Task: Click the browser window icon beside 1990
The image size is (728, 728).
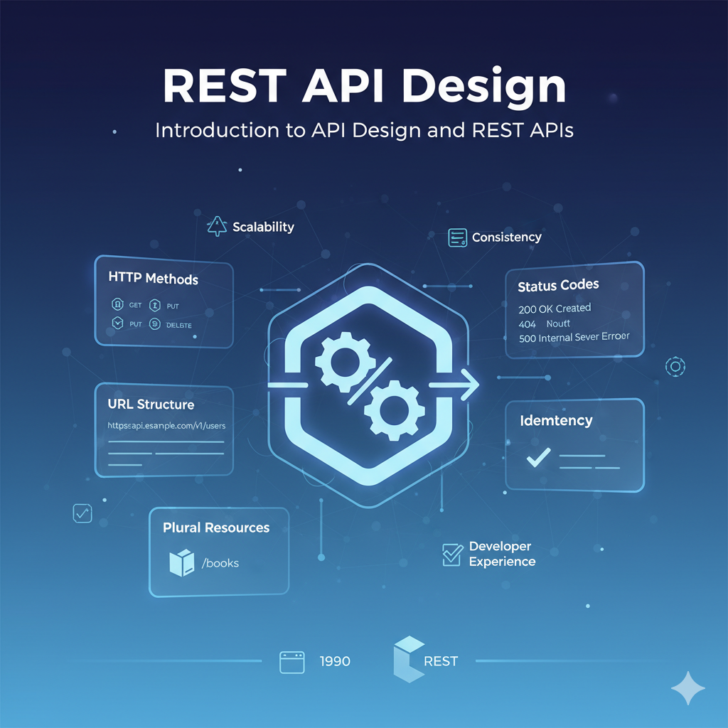Action: [x=292, y=662]
